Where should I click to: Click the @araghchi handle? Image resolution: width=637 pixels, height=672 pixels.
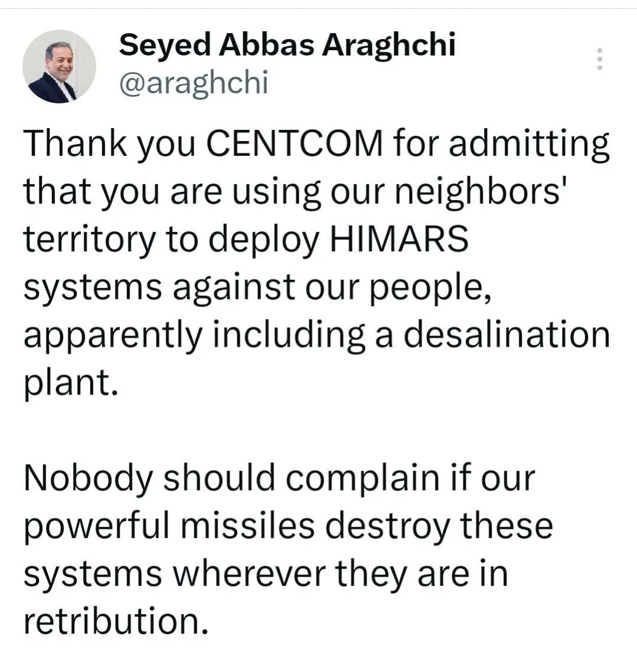(x=194, y=83)
